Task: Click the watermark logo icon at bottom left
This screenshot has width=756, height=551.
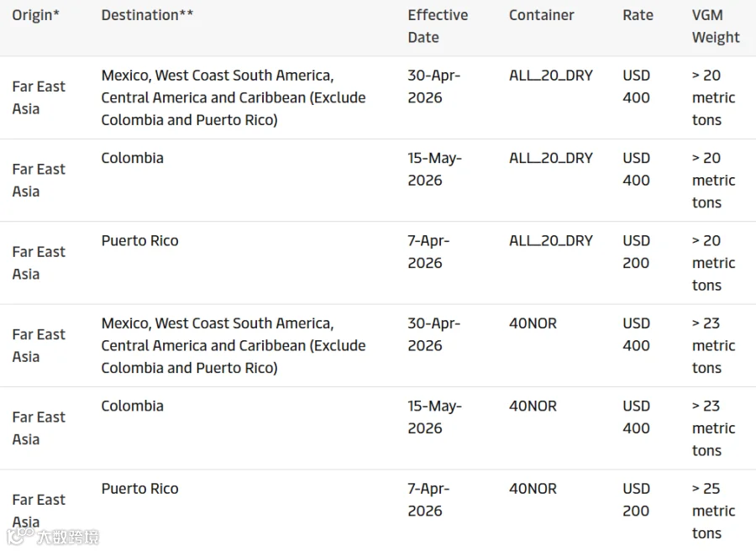Action: (20, 536)
